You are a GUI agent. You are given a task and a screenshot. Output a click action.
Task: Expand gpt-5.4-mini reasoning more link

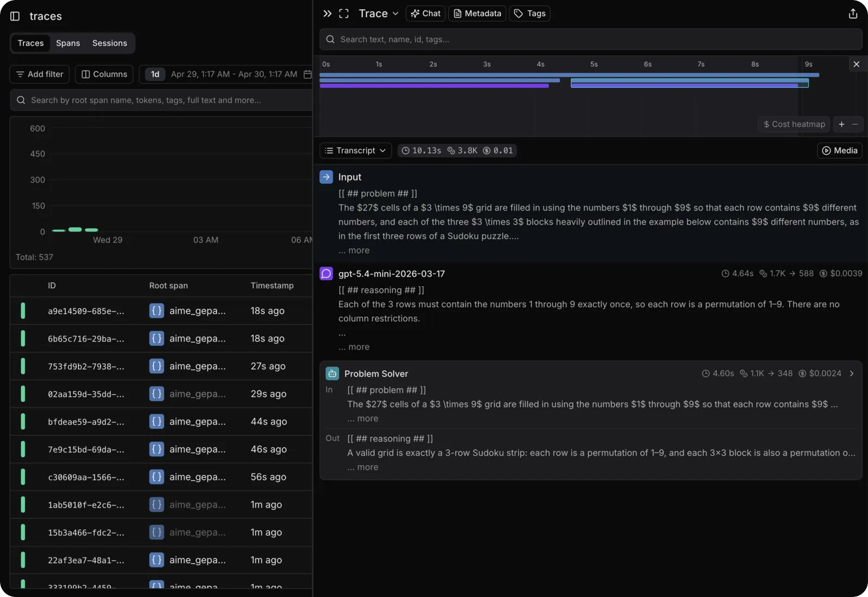point(354,347)
